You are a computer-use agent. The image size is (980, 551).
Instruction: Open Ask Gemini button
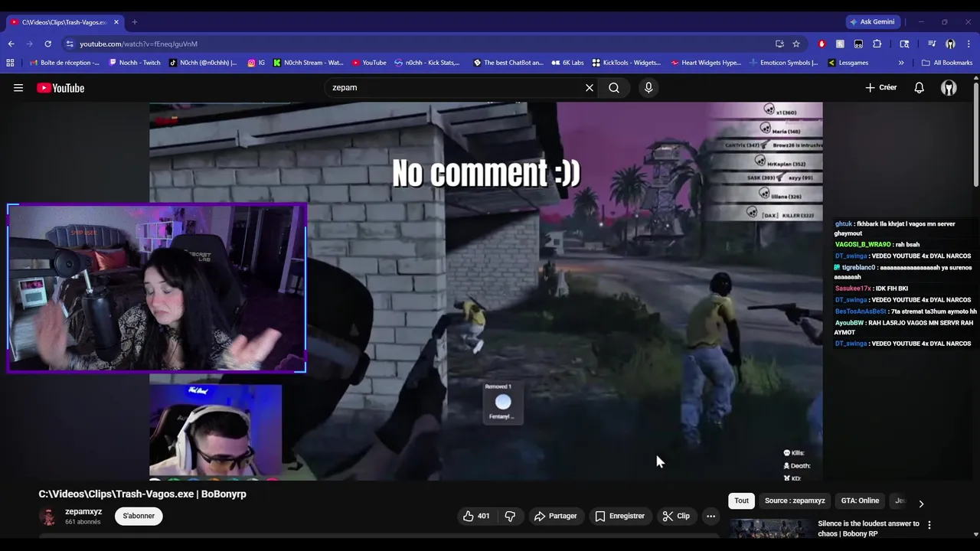(872, 22)
